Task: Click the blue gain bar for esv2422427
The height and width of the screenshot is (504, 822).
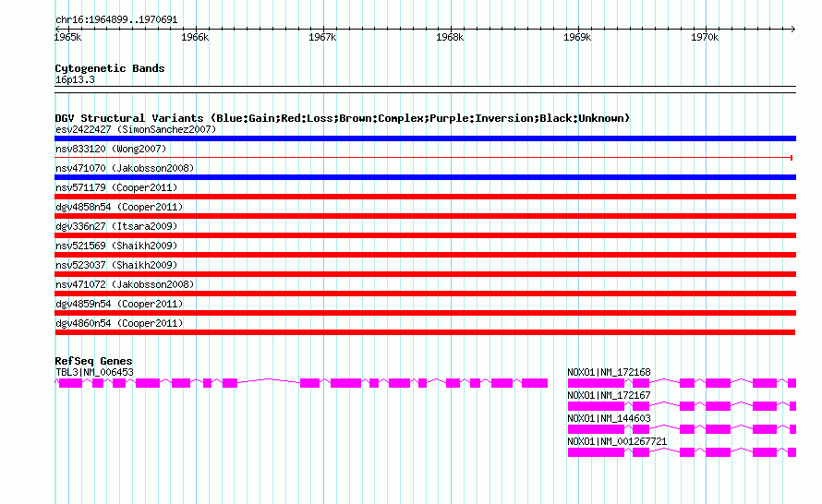Action: pyautogui.click(x=425, y=138)
